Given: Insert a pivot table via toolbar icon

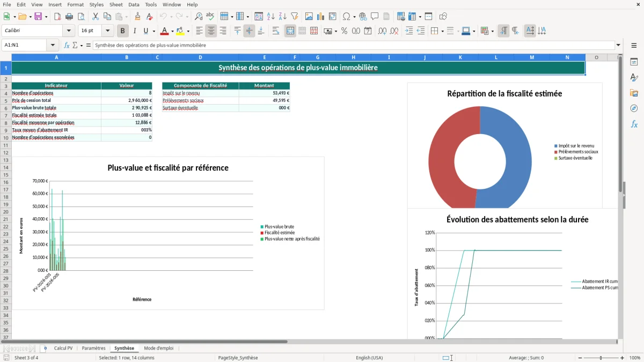Looking at the screenshot, I should pyautogui.click(x=333, y=17).
